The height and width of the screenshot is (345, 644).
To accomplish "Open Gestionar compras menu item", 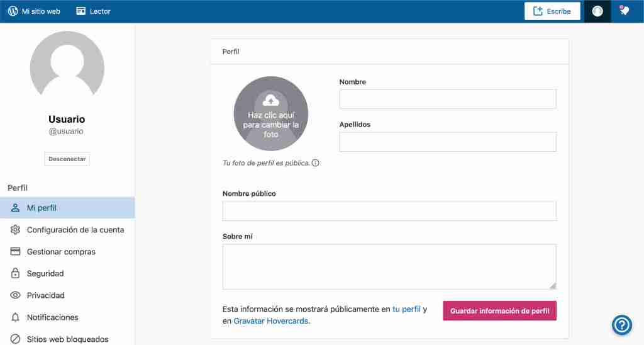I will coord(61,252).
